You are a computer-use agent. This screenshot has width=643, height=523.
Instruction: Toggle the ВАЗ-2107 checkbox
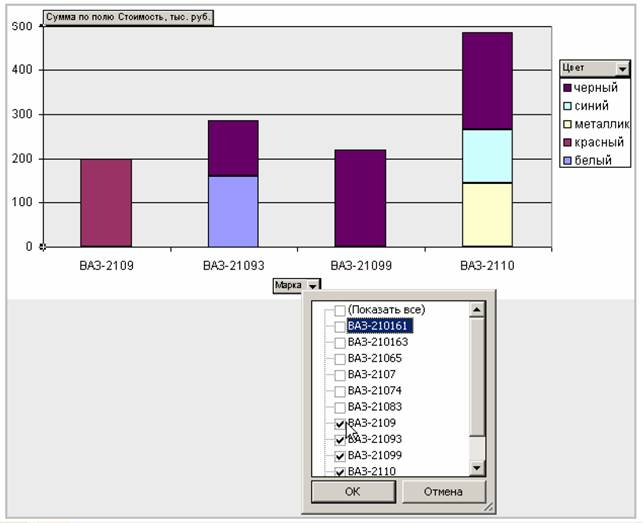[x=340, y=375]
